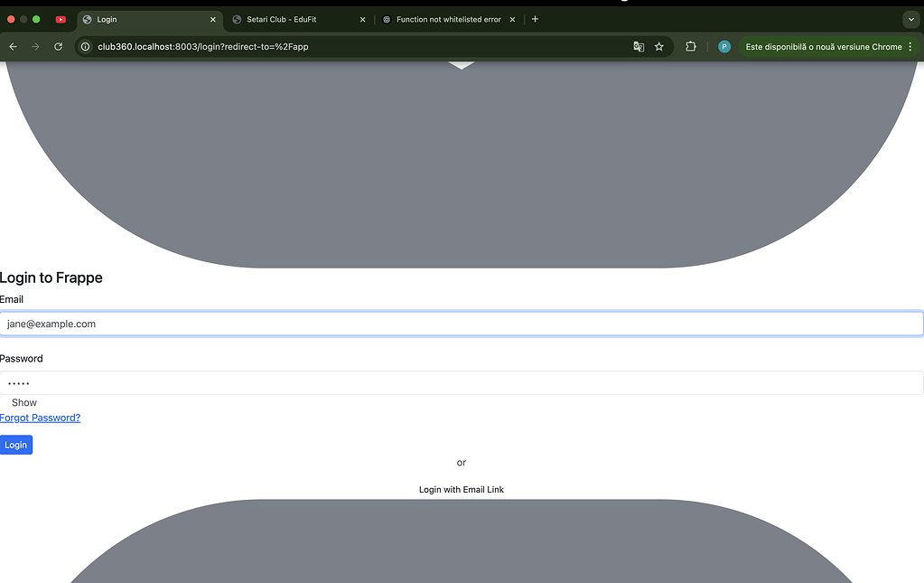This screenshot has height=583, width=924.
Task: Open a new browser tab with plus button
Action: 535,18
